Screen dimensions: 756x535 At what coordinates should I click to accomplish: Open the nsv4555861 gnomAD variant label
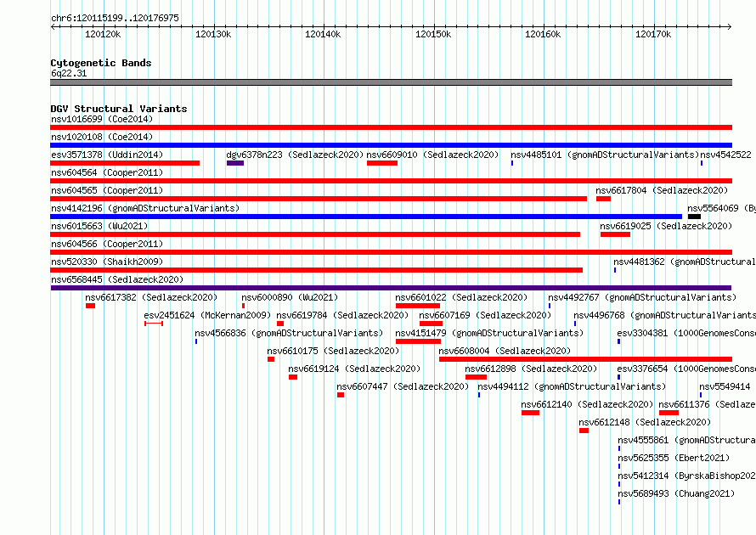(686, 440)
